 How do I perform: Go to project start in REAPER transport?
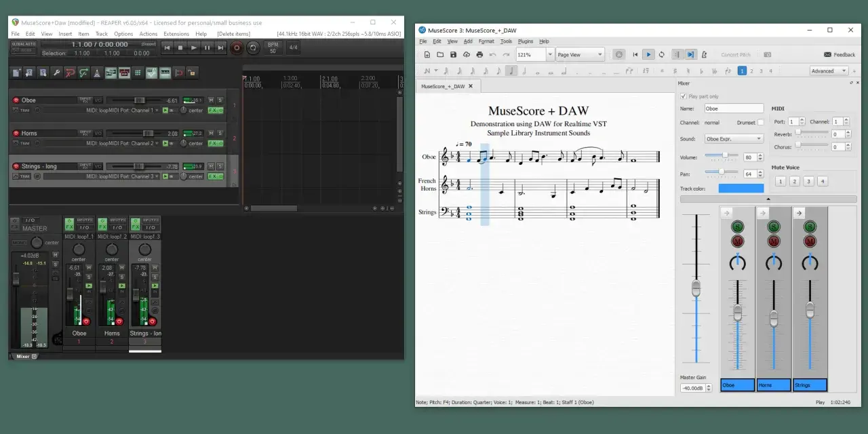167,47
